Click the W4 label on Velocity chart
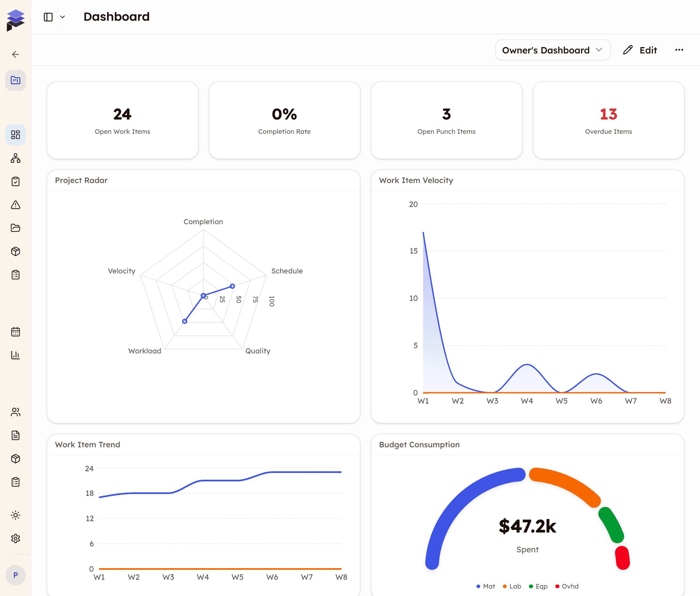 coord(527,401)
